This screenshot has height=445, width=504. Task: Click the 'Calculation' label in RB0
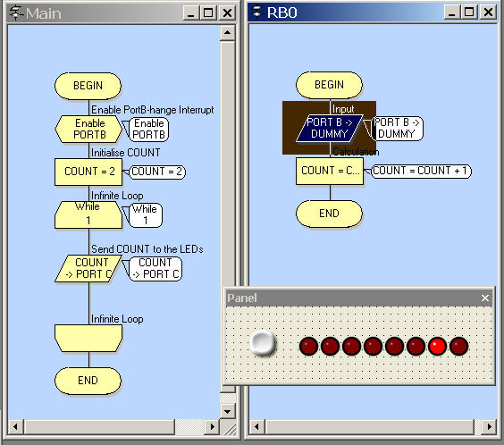tap(356, 151)
